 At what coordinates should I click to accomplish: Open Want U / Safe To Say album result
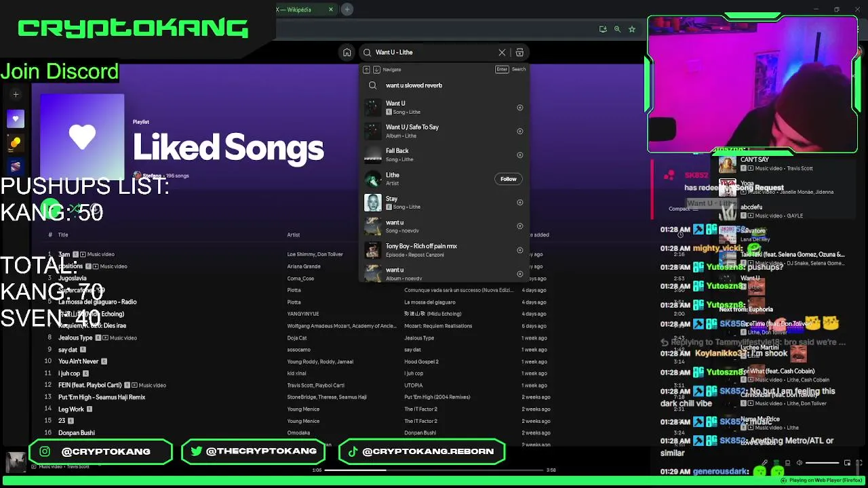click(444, 131)
